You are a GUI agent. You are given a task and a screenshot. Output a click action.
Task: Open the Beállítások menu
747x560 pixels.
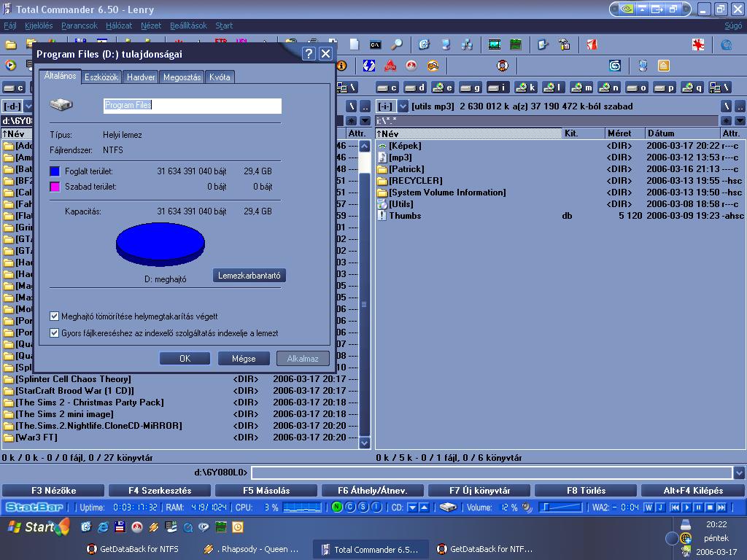[x=188, y=26]
